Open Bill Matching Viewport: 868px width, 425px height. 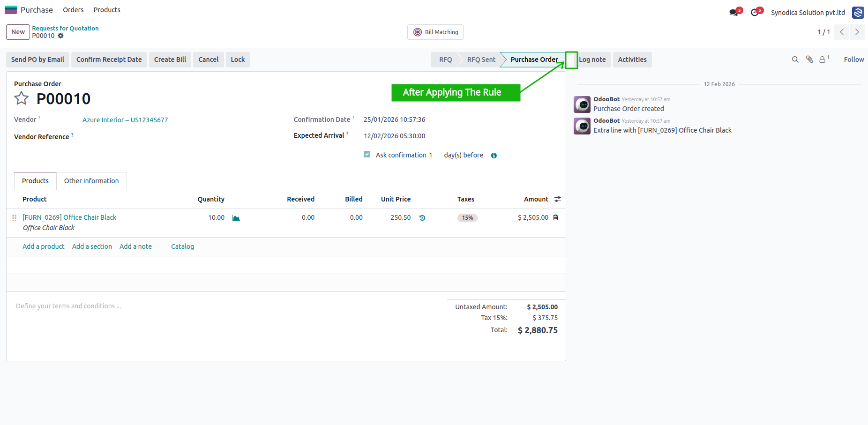click(x=435, y=32)
